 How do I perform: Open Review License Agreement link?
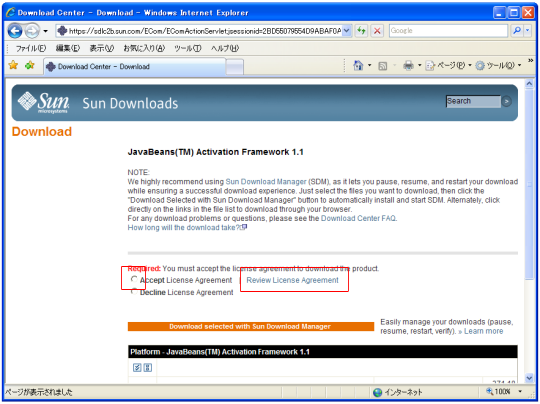pos(292,280)
